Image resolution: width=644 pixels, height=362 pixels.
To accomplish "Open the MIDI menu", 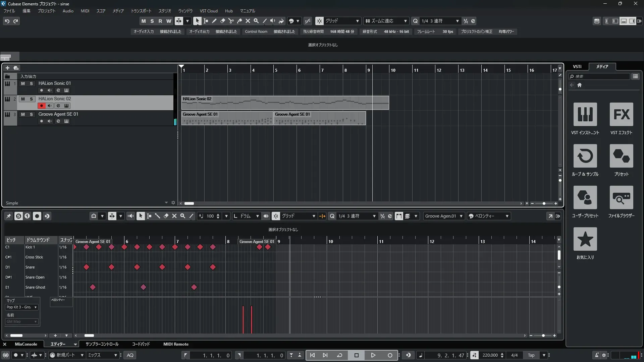I will (85, 11).
